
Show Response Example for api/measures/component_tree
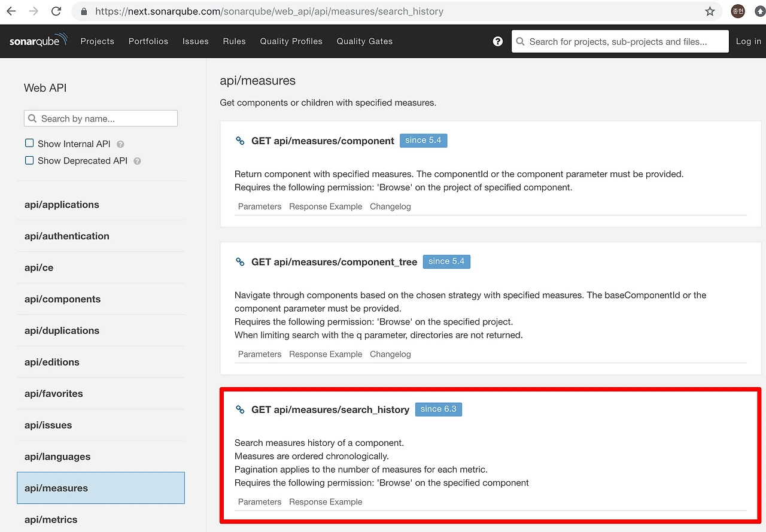(x=326, y=354)
